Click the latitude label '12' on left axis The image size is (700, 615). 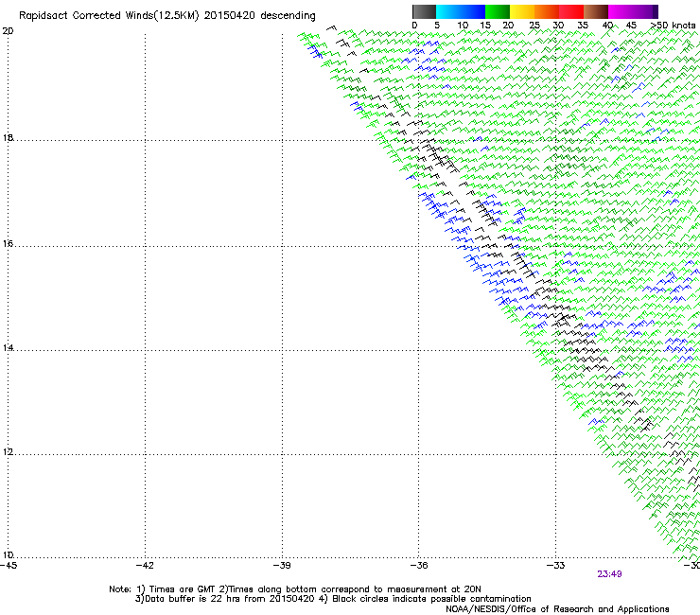[x=8, y=451]
